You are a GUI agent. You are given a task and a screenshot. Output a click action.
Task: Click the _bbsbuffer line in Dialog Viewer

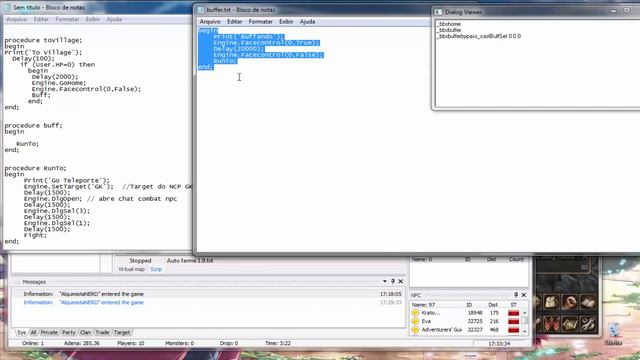pos(449,30)
